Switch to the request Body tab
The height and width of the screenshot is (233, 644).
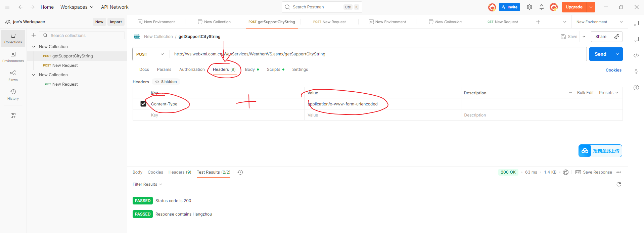tap(252, 69)
